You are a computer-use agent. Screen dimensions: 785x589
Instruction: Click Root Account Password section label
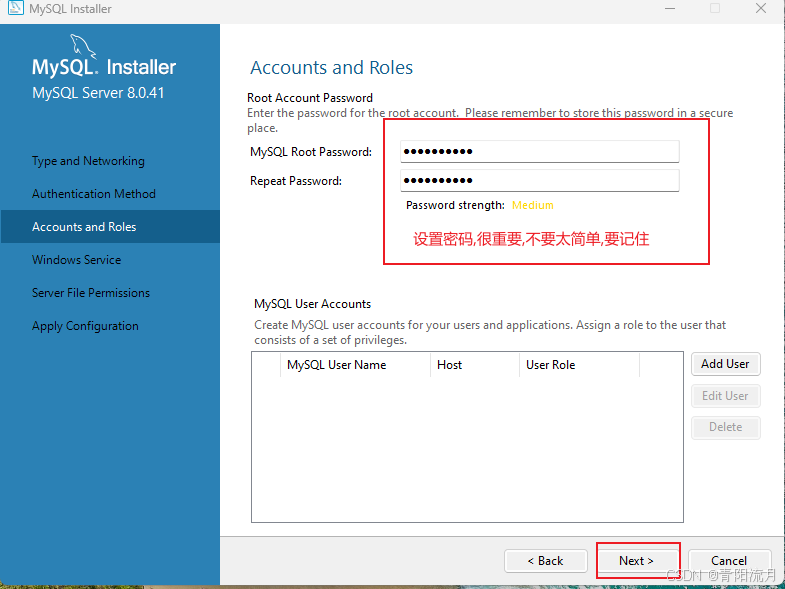tap(310, 98)
